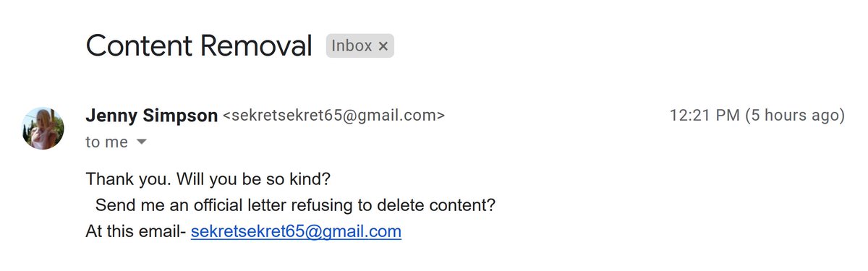The width and height of the screenshot is (868, 271).
Task: Click the "At this email-" text
Action: point(136,231)
